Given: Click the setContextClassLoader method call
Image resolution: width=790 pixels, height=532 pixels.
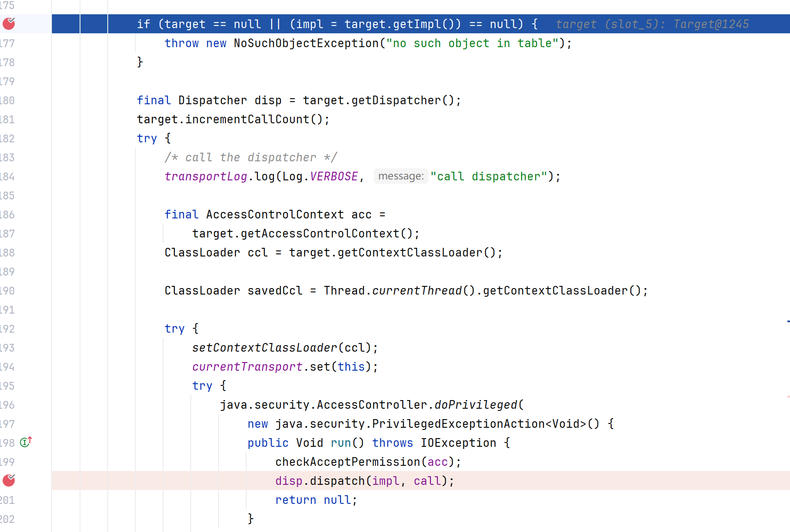Looking at the screenshot, I should (264, 348).
